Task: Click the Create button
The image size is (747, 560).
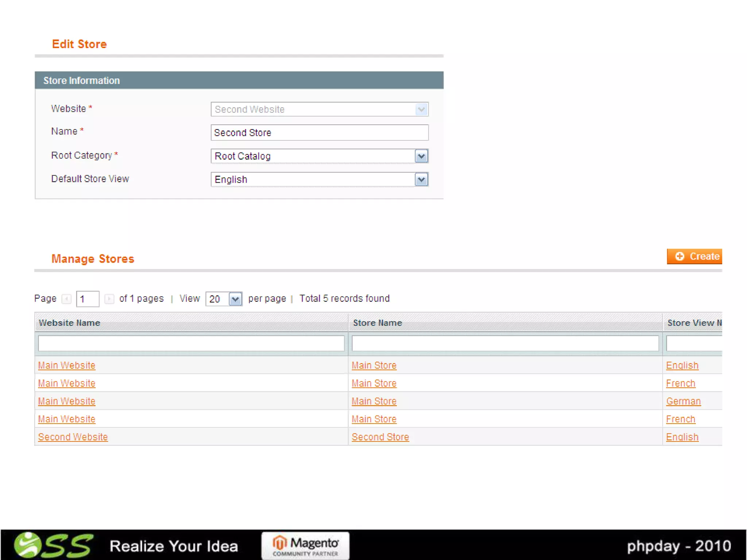Action: 694,256
